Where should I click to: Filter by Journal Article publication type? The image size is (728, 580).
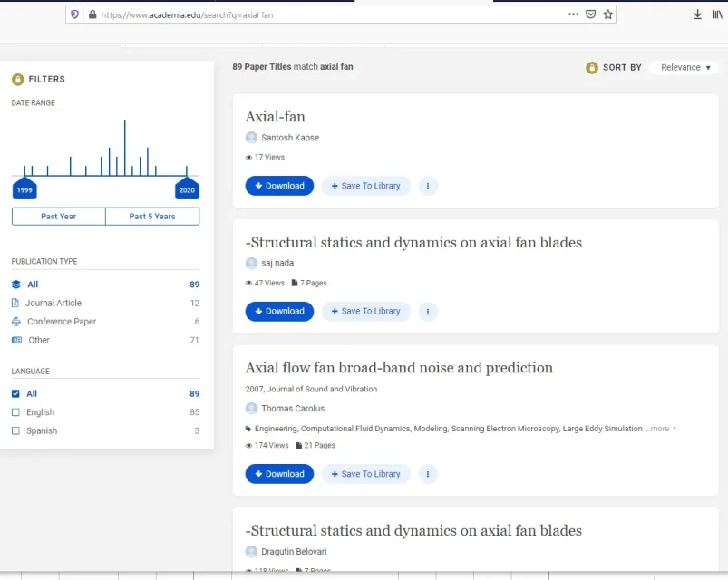pyautogui.click(x=53, y=304)
